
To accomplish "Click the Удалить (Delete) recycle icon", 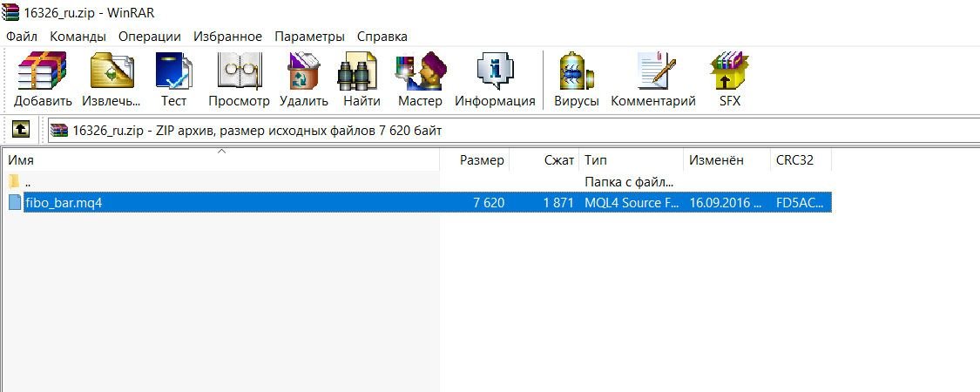I will tap(304, 79).
